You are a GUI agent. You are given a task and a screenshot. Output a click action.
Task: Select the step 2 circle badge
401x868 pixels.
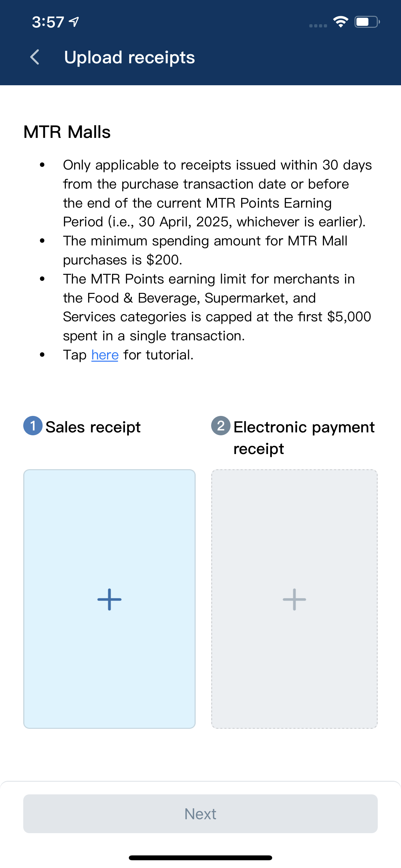[221, 426]
